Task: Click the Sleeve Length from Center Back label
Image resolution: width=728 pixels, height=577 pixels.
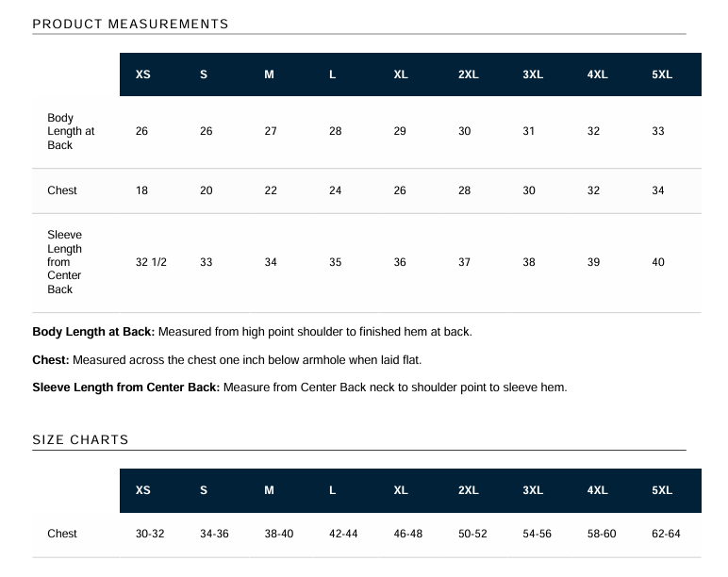Action: pos(64,262)
